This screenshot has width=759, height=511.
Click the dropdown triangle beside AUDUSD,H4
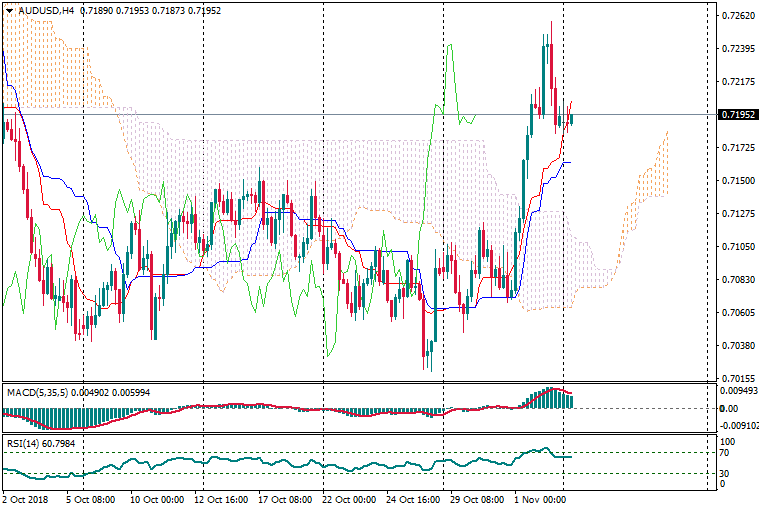(8, 10)
